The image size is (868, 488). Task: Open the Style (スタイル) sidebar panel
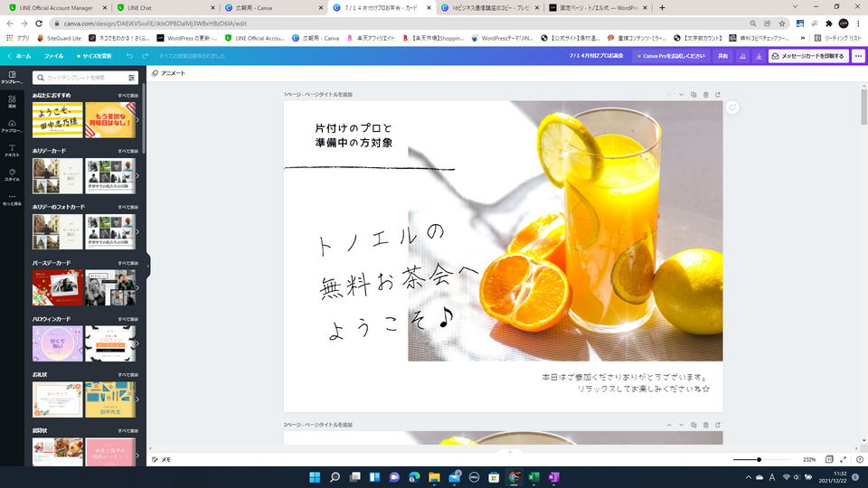[12, 174]
